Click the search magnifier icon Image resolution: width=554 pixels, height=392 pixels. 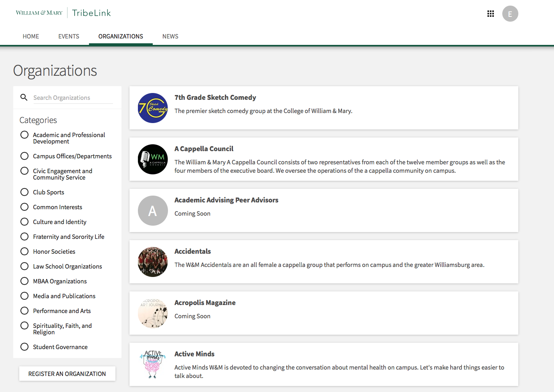(x=24, y=97)
